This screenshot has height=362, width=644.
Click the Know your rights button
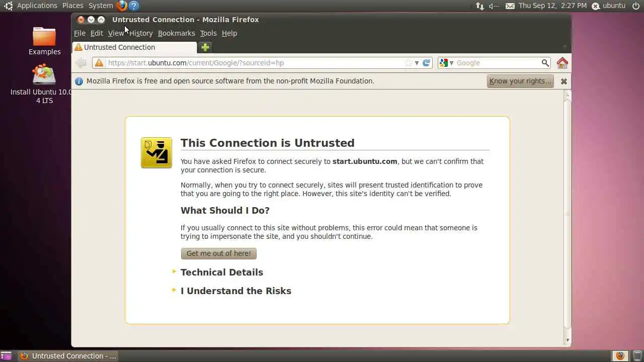520,81
